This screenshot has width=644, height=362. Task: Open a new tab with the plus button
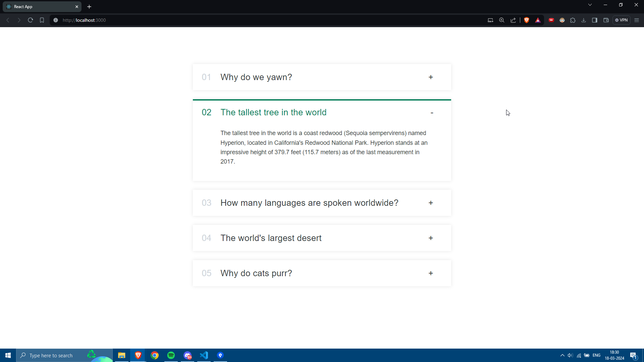click(x=89, y=7)
